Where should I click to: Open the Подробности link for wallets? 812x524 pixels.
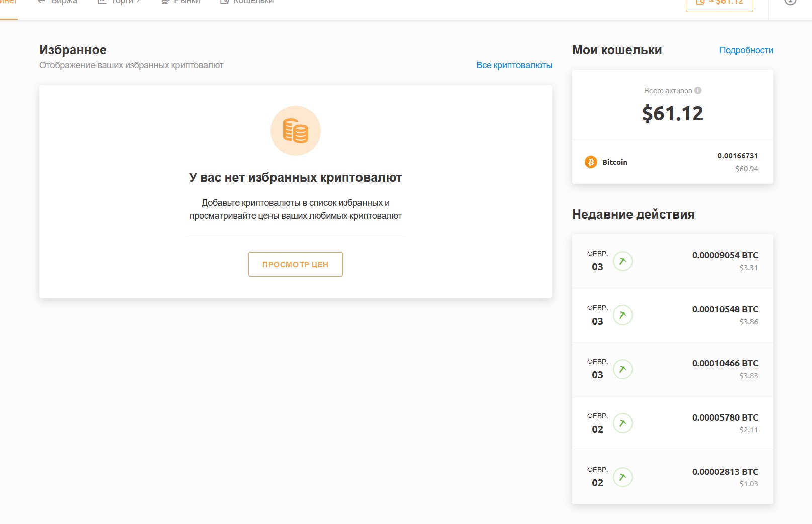click(746, 50)
